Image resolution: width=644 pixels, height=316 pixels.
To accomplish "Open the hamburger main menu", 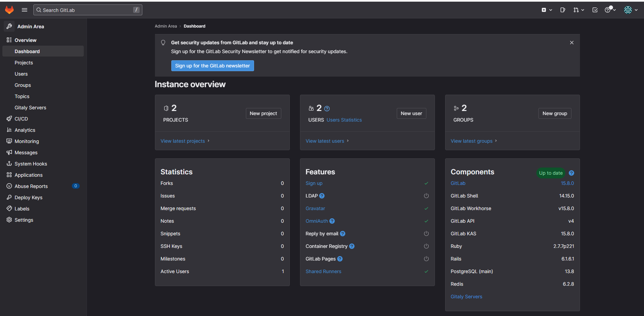I will 25,10.
